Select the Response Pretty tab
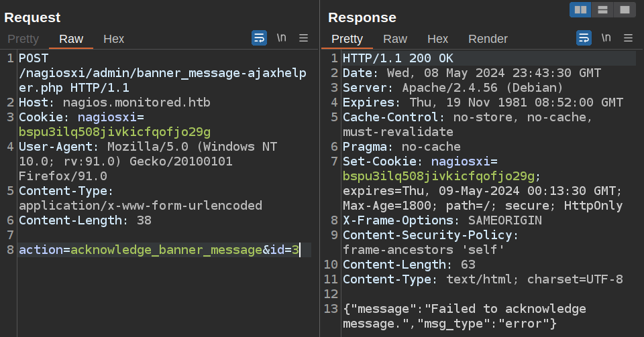 [x=347, y=39]
